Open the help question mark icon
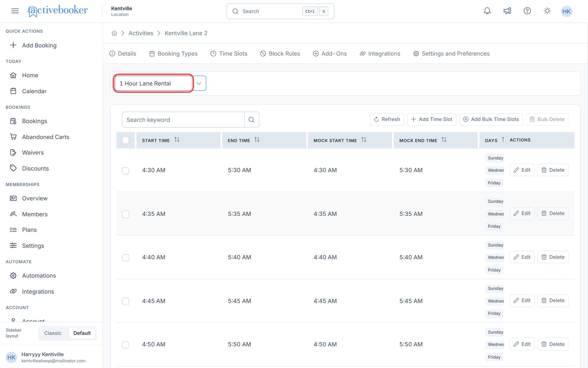Viewport: 588px width, 368px height. pyautogui.click(x=527, y=11)
